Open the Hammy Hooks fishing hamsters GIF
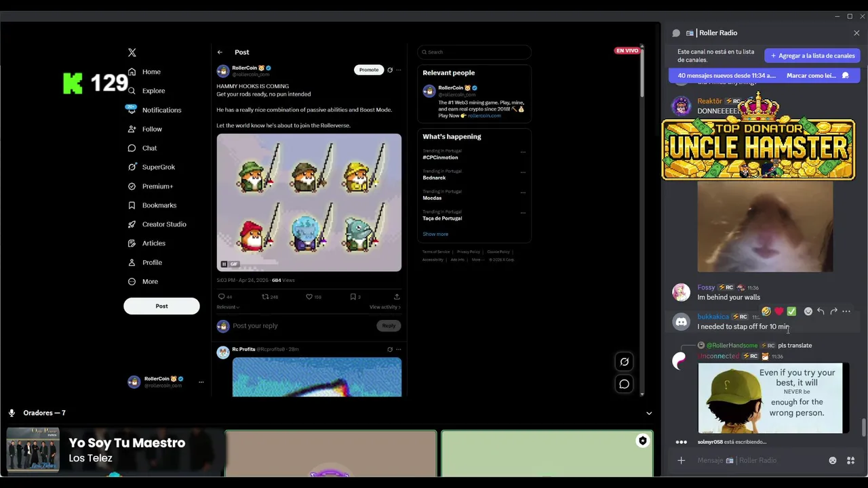 [309, 203]
